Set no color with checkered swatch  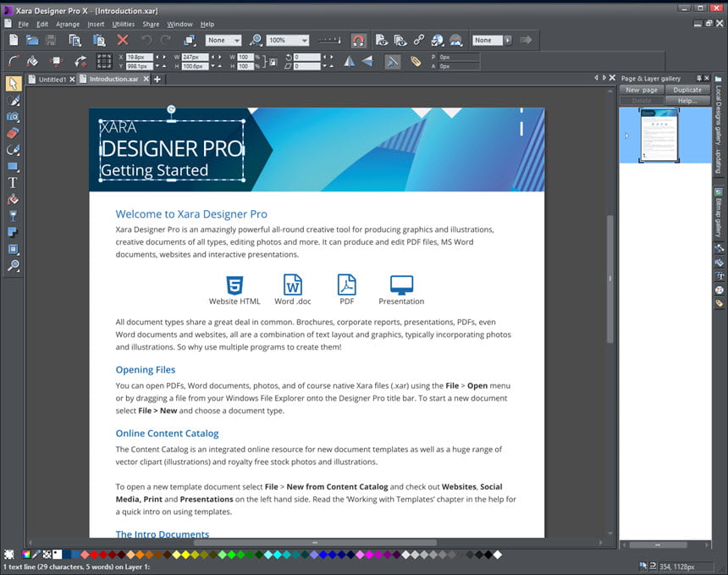tap(47, 554)
